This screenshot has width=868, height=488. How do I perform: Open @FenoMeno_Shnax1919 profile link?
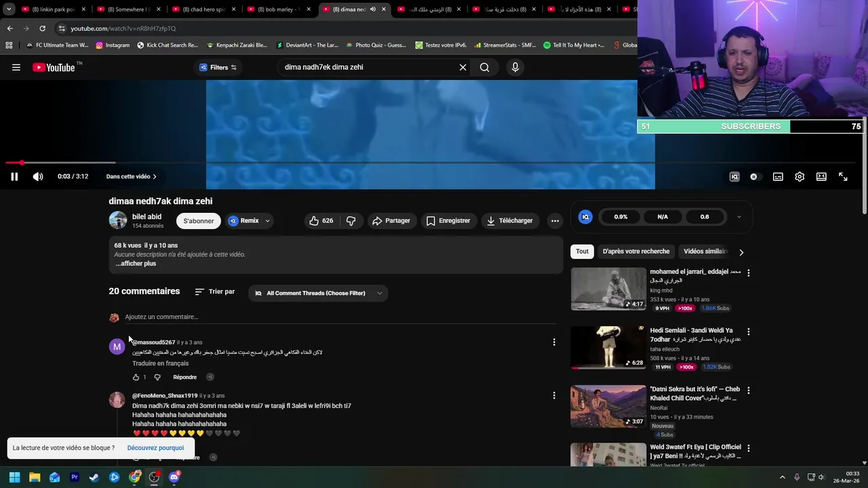tap(165, 396)
